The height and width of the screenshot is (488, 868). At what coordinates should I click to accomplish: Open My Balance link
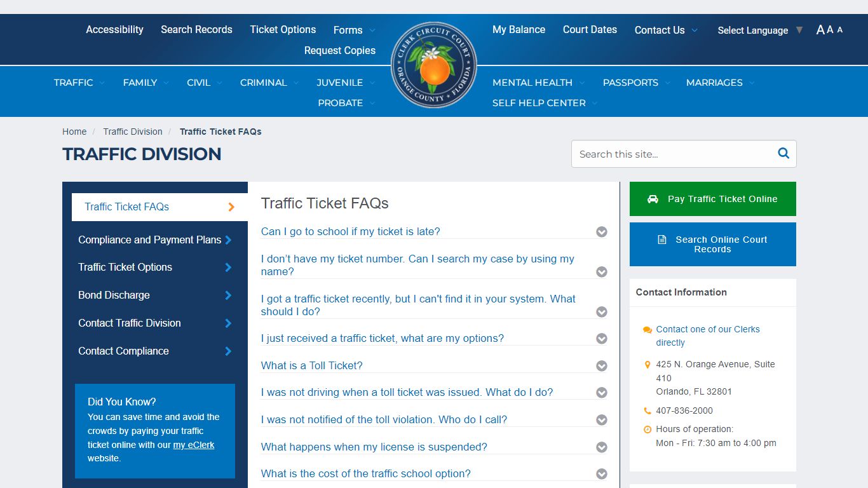pos(519,29)
